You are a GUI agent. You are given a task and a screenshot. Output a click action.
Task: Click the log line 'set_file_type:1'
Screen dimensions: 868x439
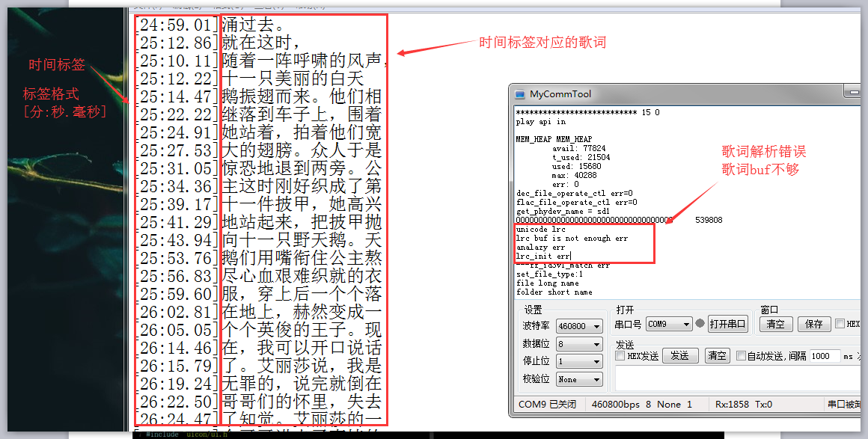(550, 274)
